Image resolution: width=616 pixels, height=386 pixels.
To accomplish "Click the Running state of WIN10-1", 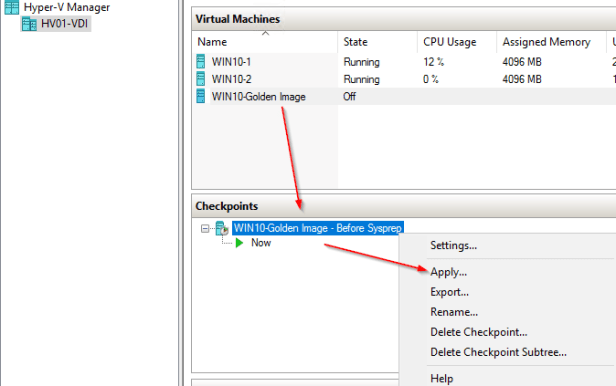I will [x=361, y=62].
